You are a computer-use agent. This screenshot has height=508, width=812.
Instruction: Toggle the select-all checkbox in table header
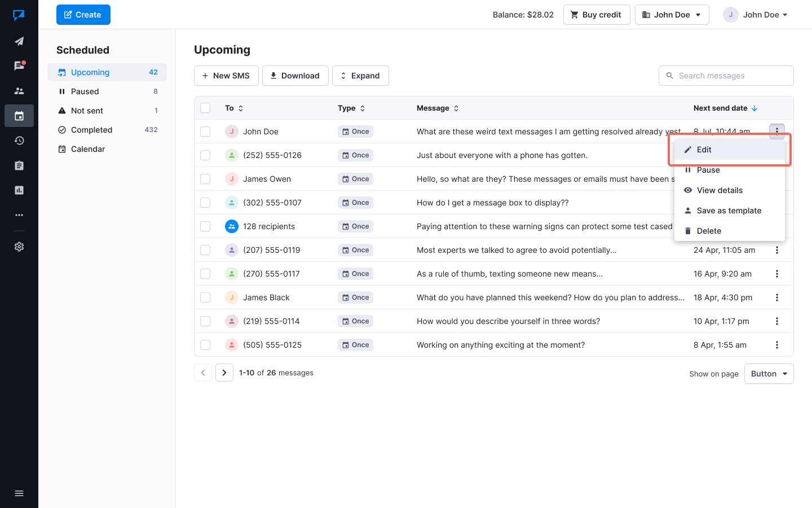[x=205, y=108]
